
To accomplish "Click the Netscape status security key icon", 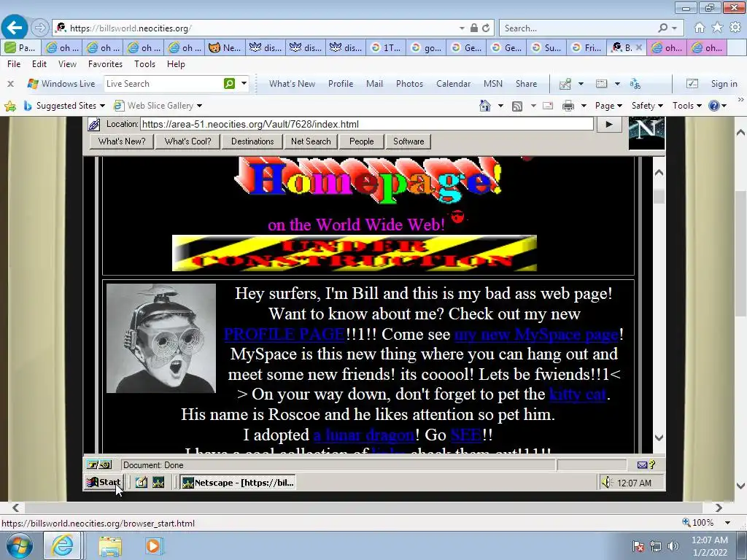I will click(x=99, y=464).
